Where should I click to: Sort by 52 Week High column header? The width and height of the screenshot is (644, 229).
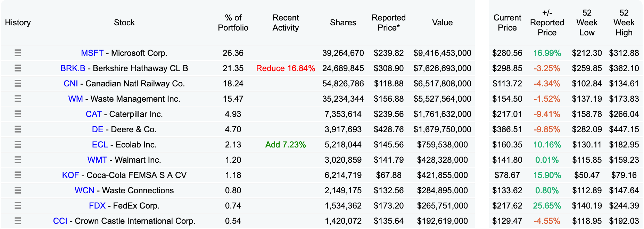[x=624, y=22]
